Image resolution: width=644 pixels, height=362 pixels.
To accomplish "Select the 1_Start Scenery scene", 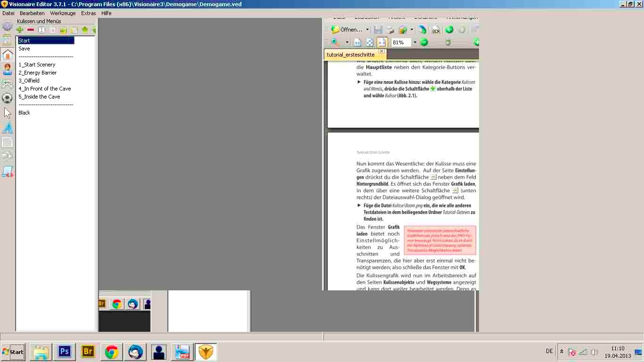I will coord(37,65).
